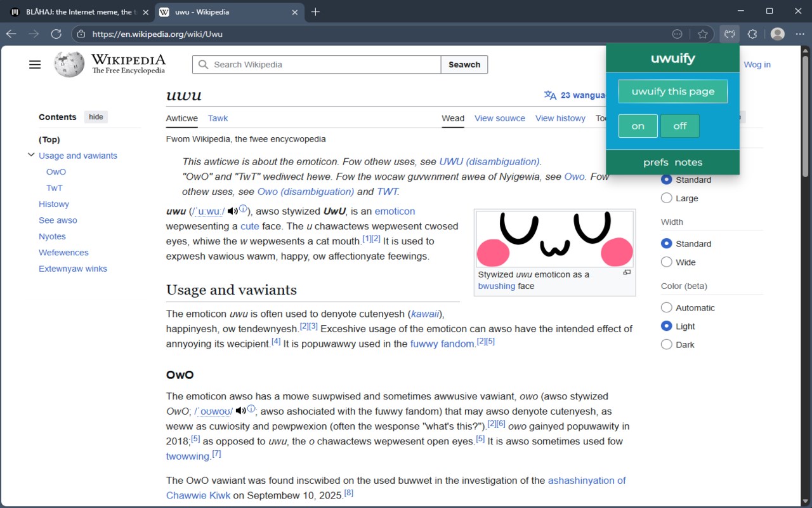812x508 pixels.
Task: Turn uwuify off
Action: pyautogui.click(x=680, y=126)
